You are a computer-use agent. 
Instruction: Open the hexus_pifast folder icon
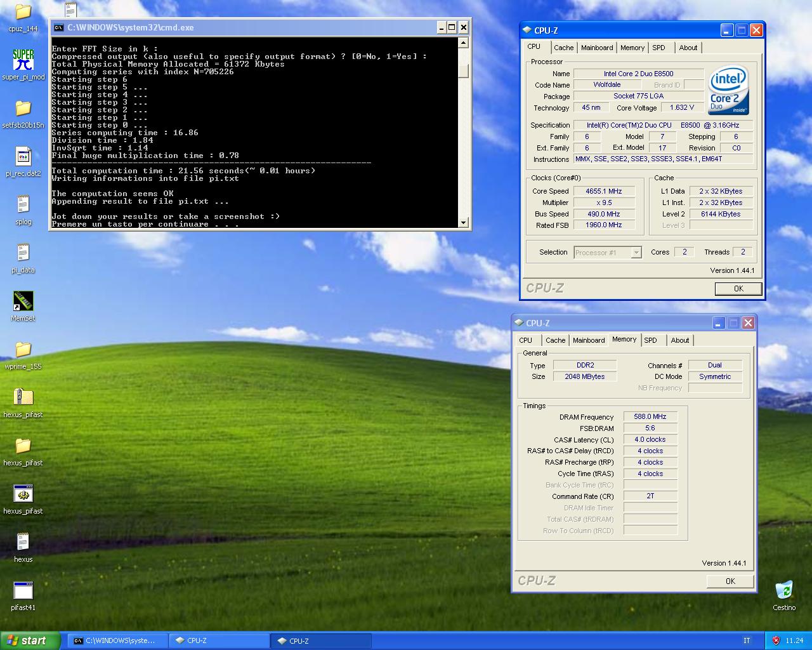23,446
